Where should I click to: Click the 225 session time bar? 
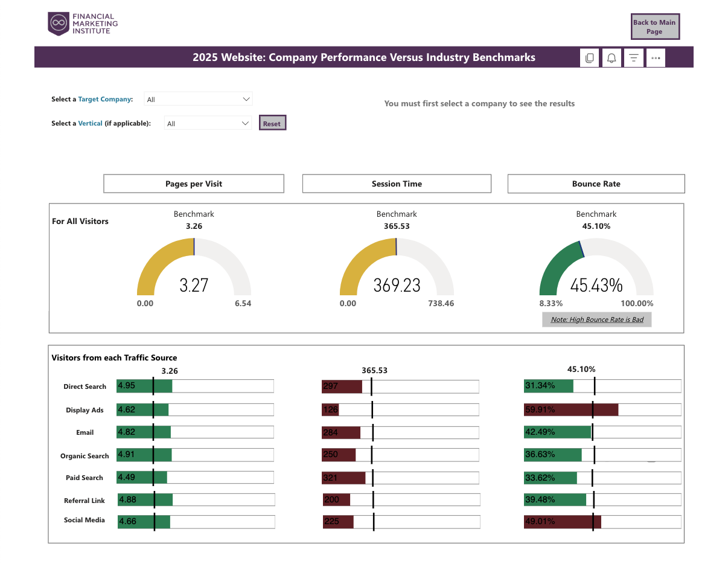click(338, 521)
